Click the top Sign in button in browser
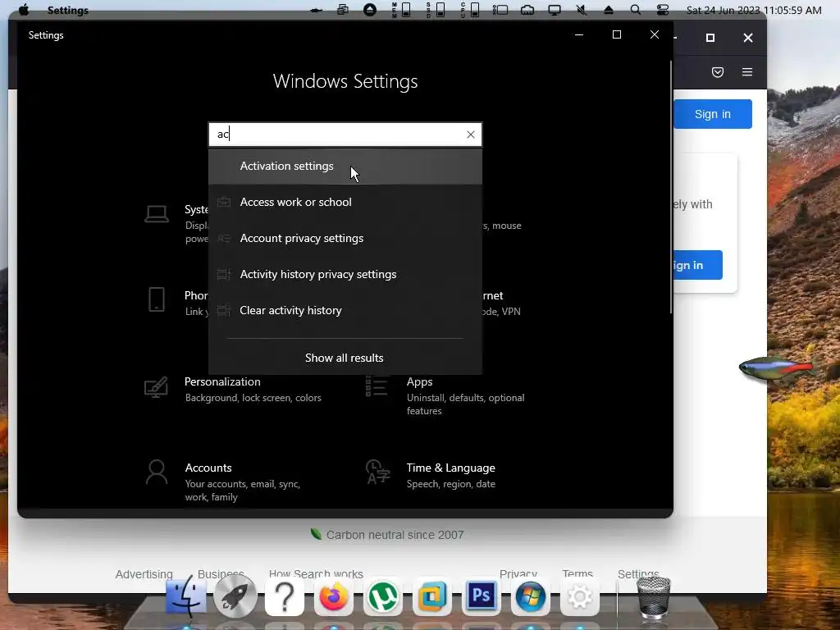This screenshot has width=840, height=630. [x=713, y=114]
